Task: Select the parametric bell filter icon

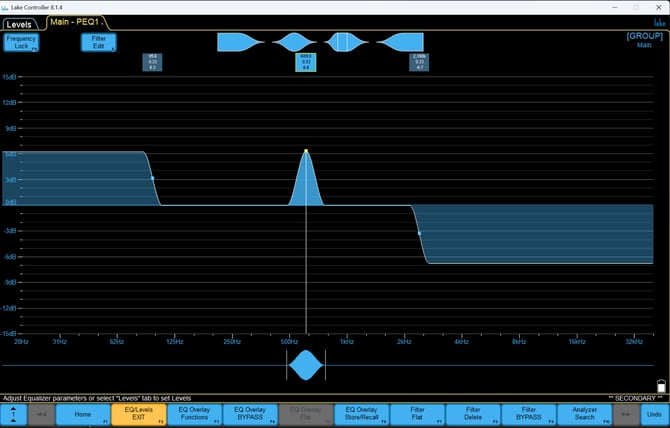Action: coord(294,42)
